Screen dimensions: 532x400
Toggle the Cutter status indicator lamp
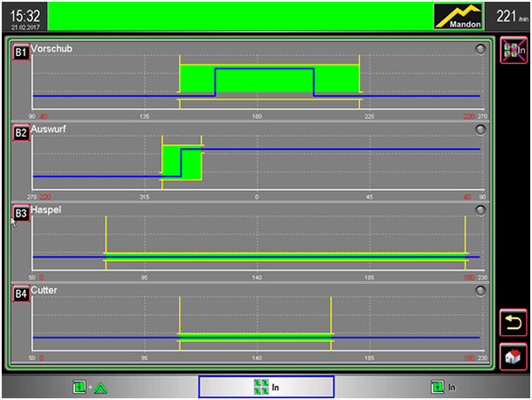pos(480,290)
